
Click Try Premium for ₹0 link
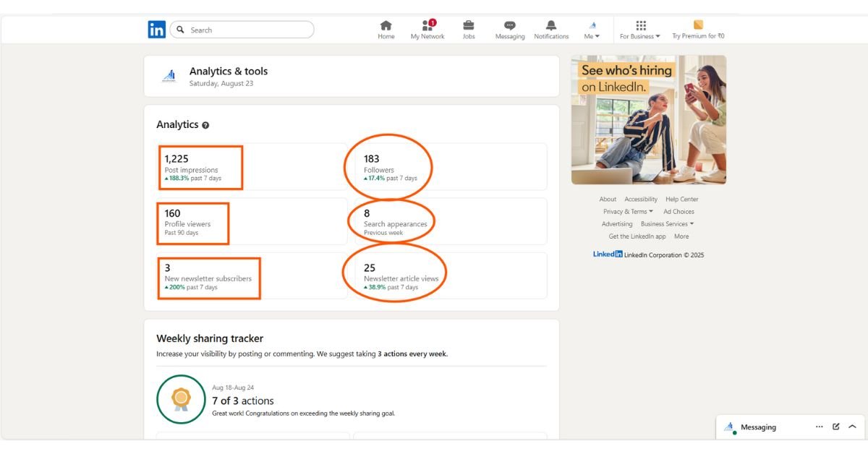pos(698,36)
